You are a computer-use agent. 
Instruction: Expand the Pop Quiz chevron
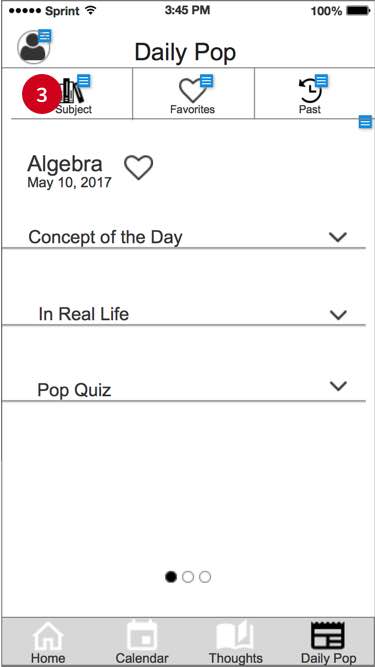(338, 385)
